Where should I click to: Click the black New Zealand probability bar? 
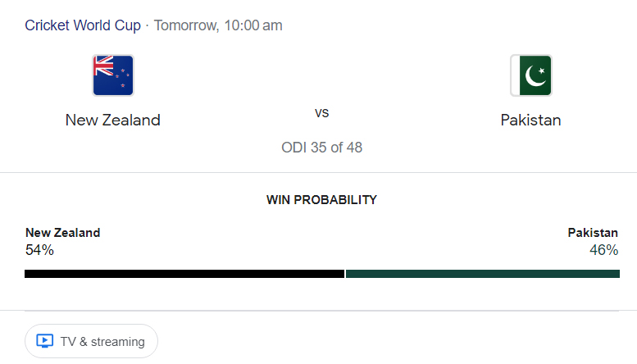[x=184, y=274]
